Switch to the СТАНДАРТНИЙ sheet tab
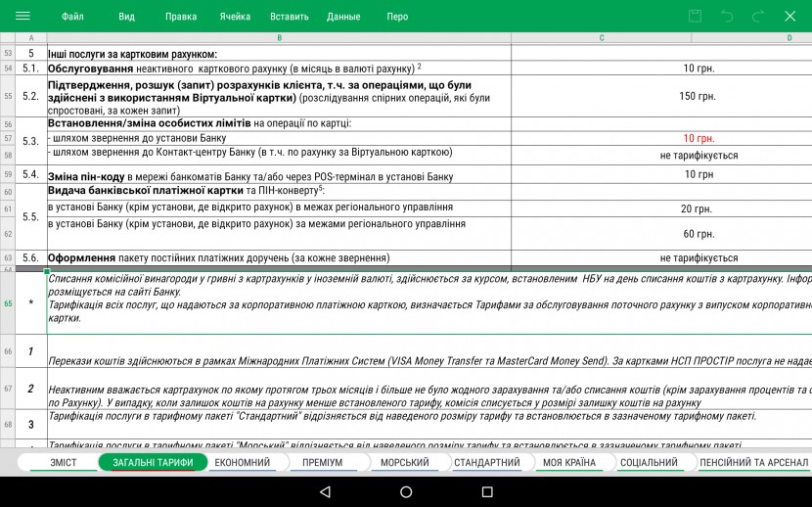812x507 pixels. coord(487,462)
